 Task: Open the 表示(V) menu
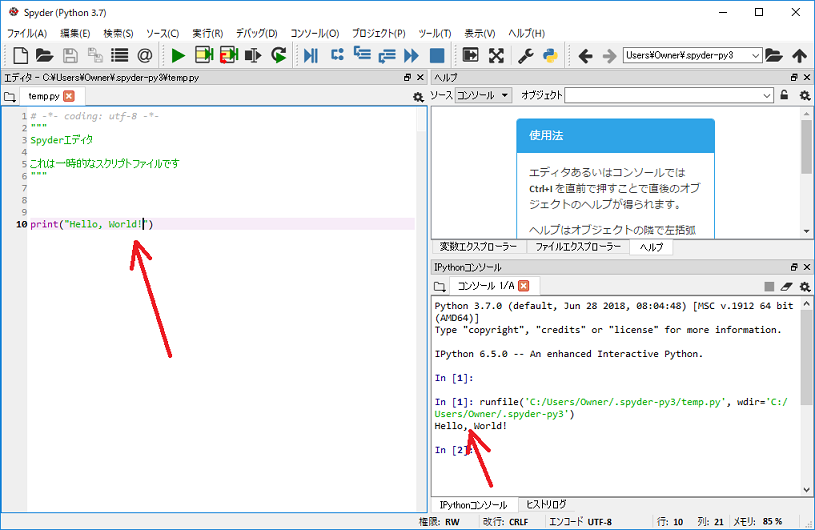479,33
